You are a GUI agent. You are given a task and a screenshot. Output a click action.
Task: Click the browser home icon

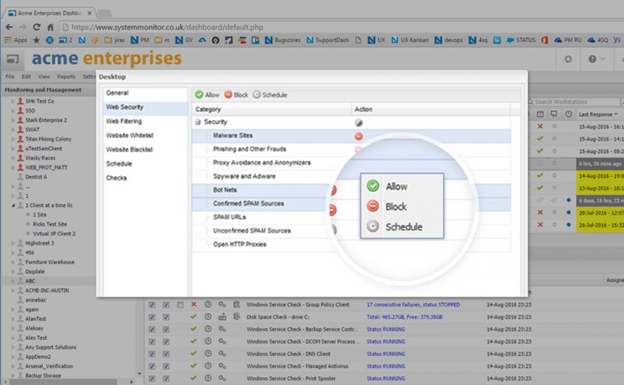click(x=50, y=27)
